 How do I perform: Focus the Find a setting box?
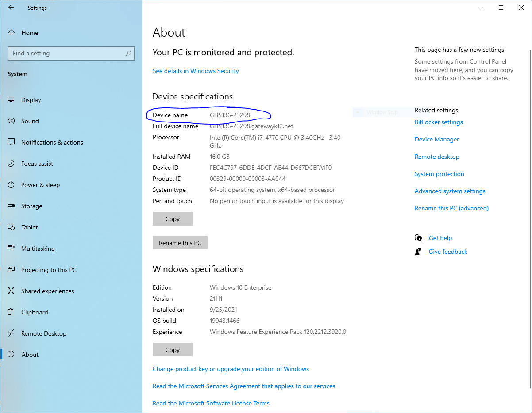[x=71, y=54]
